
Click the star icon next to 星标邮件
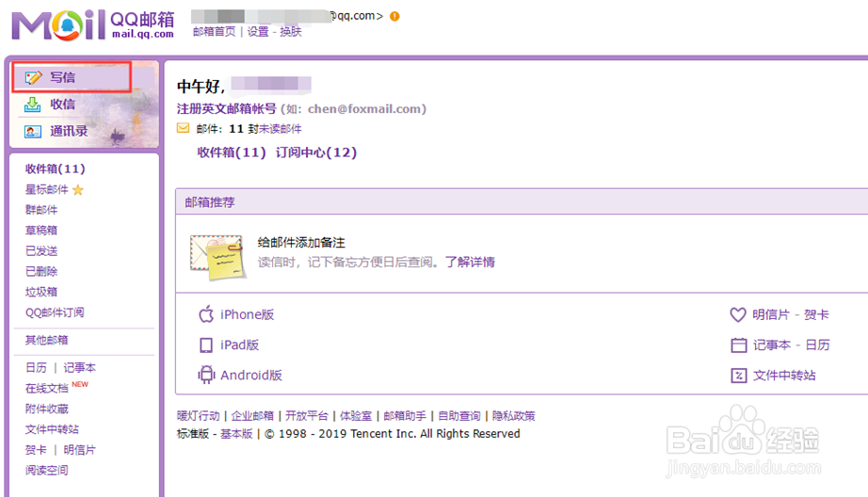pyautogui.click(x=78, y=190)
